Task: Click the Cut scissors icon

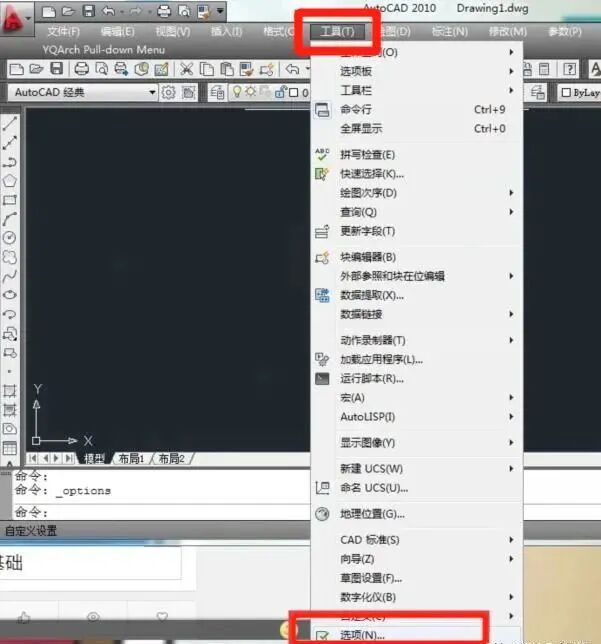Action: coord(187,69)
